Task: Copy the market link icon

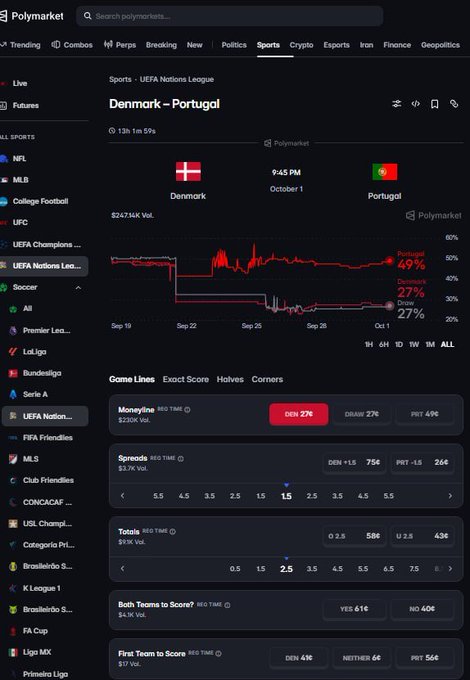Action: coord(454,104)
